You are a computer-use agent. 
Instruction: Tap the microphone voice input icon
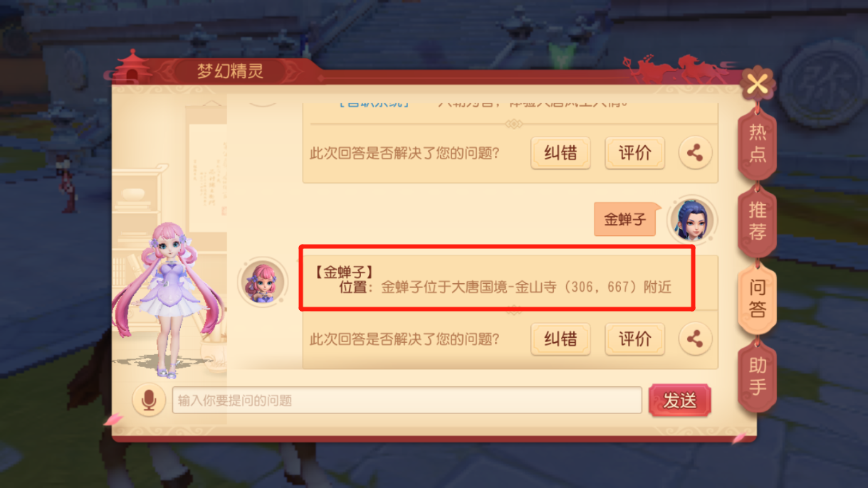pos(149,401)
